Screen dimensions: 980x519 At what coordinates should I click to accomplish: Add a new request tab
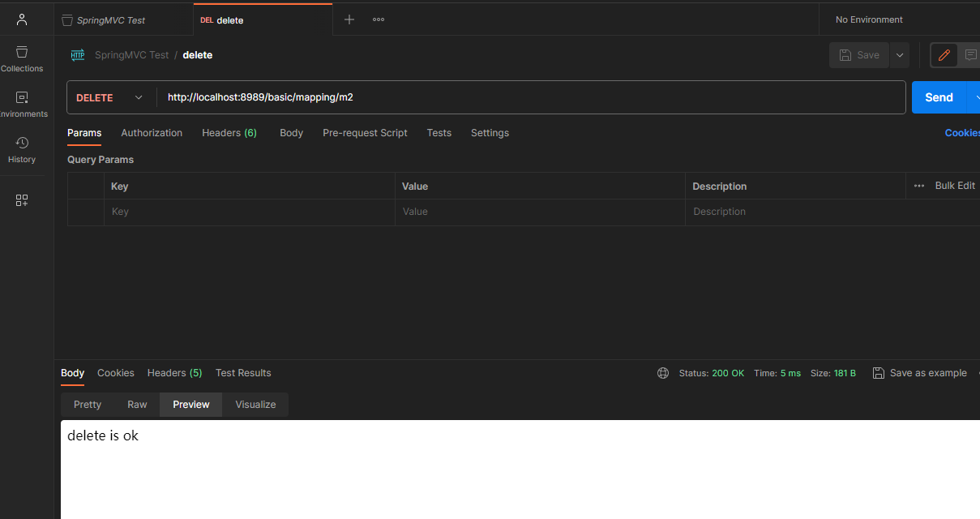click(349, 19)
